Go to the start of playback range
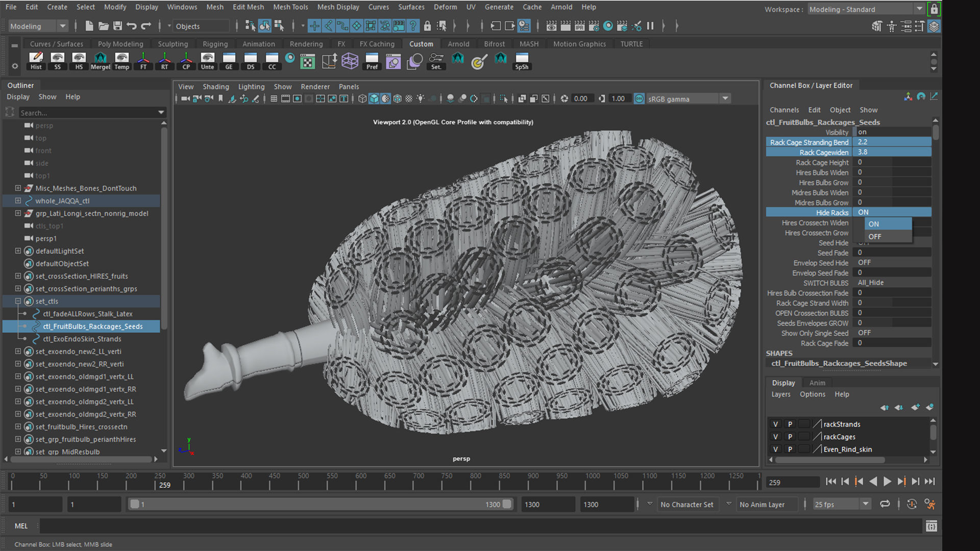980x551 pixels. tap(830, 482)
